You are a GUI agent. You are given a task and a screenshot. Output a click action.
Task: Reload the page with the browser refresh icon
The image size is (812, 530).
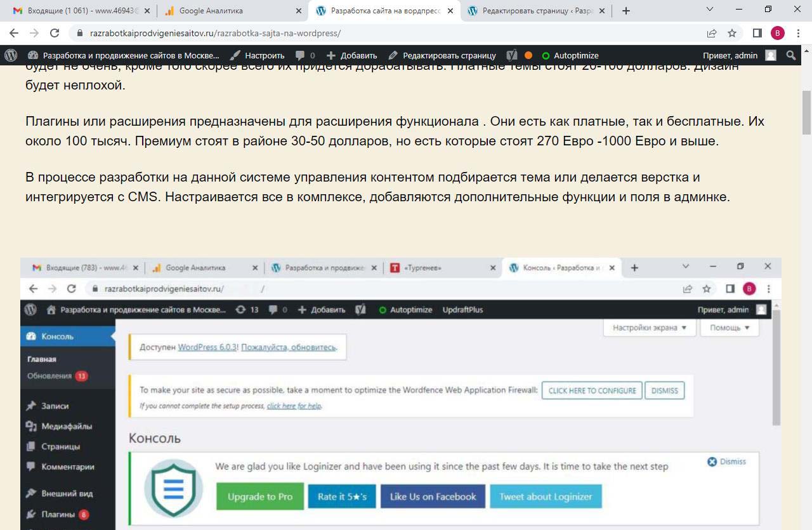coord(55,33)
